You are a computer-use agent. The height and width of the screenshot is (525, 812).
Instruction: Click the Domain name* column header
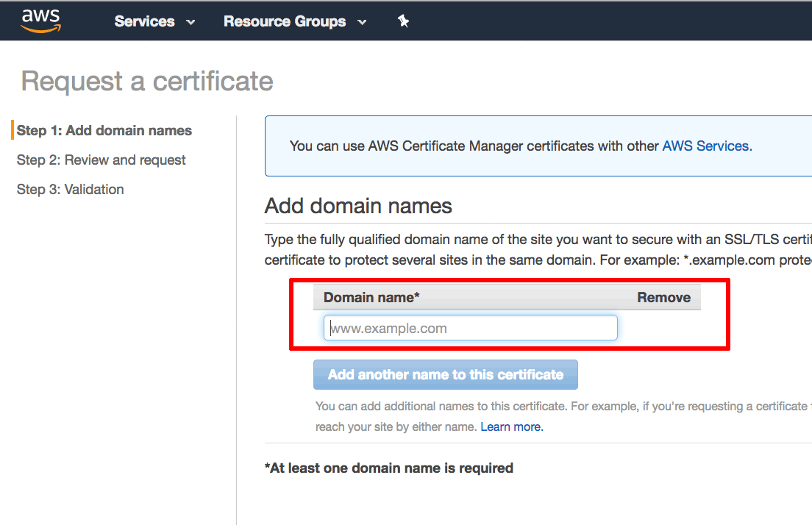pyautogui.click(x=371, y=297)
